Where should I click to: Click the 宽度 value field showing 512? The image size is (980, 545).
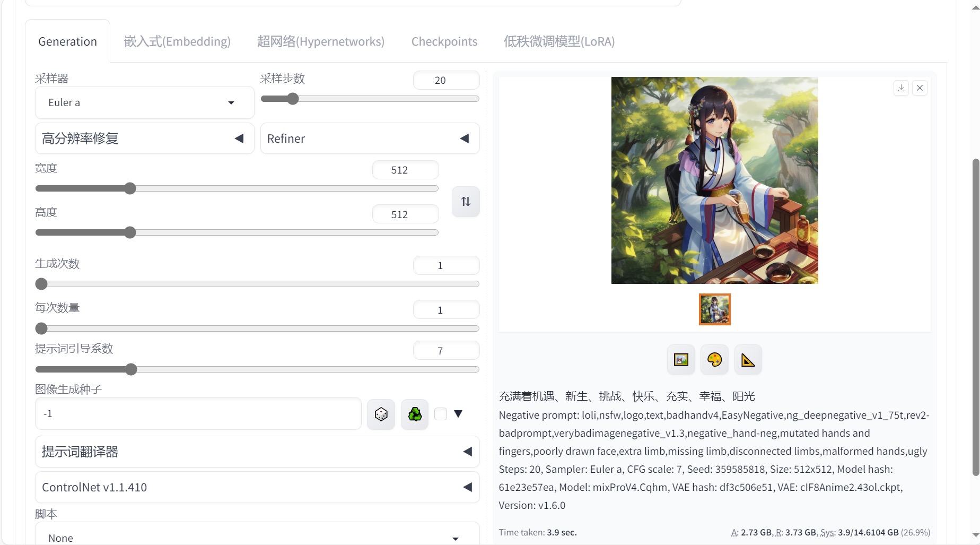point(405,170)
